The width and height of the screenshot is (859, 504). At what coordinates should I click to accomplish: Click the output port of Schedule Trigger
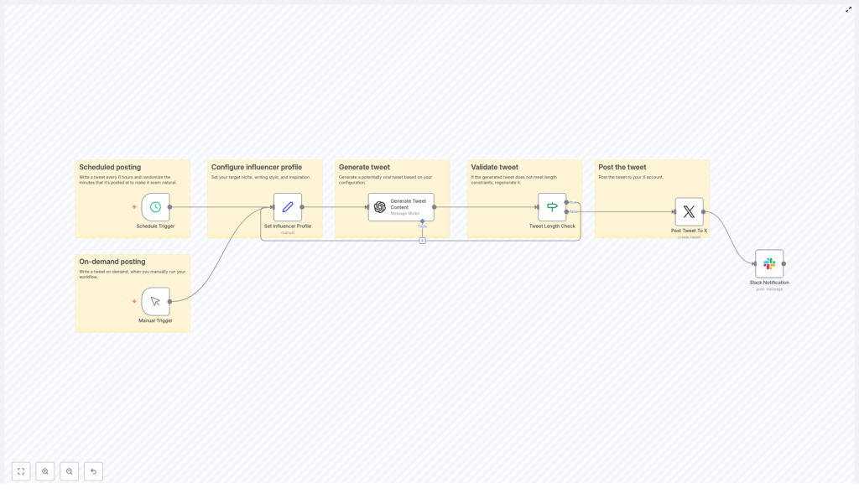[169, 207]
